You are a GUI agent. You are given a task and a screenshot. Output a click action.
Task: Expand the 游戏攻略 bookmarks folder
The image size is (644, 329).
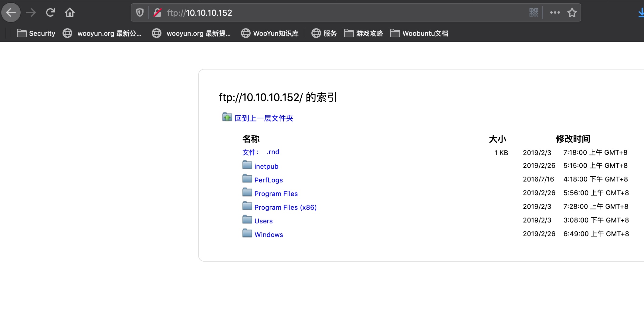click(364, 33)
